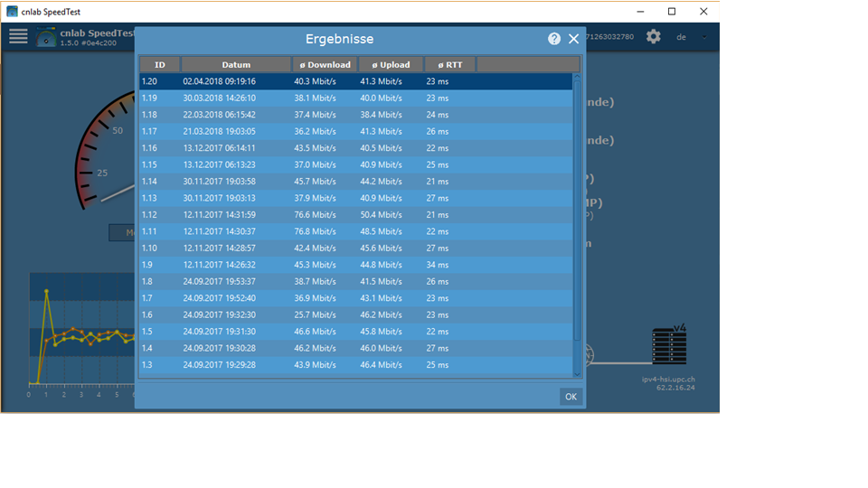Click the ø Upload column header

[x=391, y=65]
